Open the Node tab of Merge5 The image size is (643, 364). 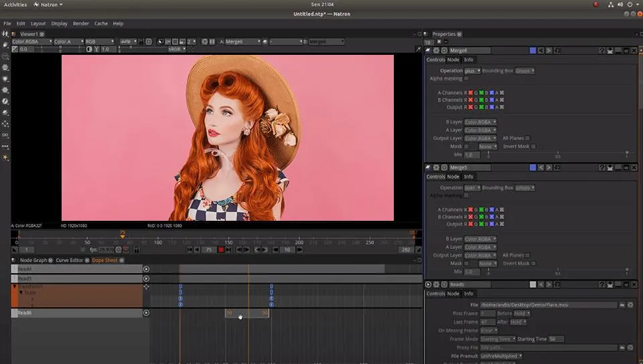[x=453, y=177]
